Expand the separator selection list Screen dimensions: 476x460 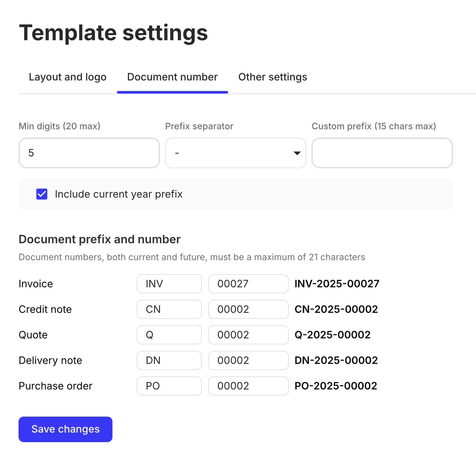(235, 153)
